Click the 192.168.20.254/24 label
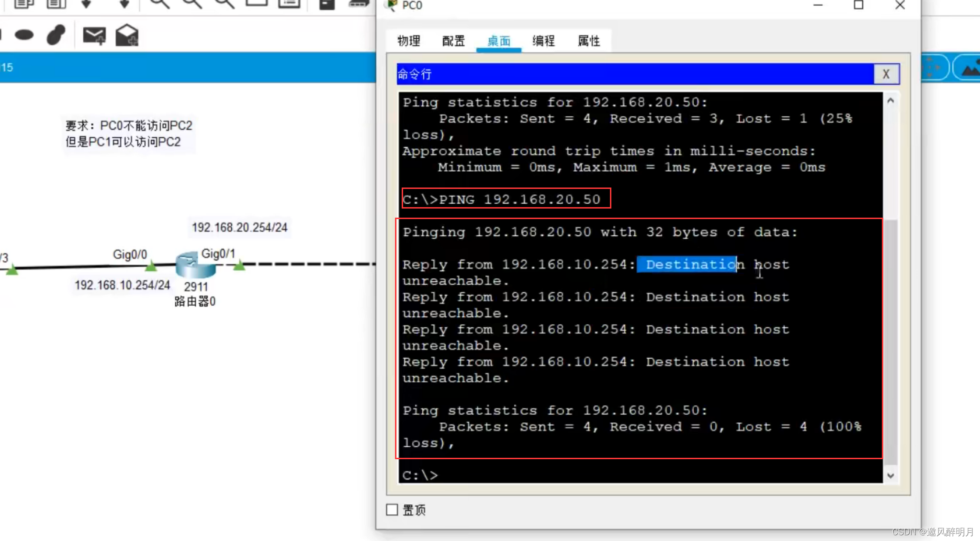Image resolution: width=980 pixels, height=541 pixels. pyautogui.click(x=239, y=227)
